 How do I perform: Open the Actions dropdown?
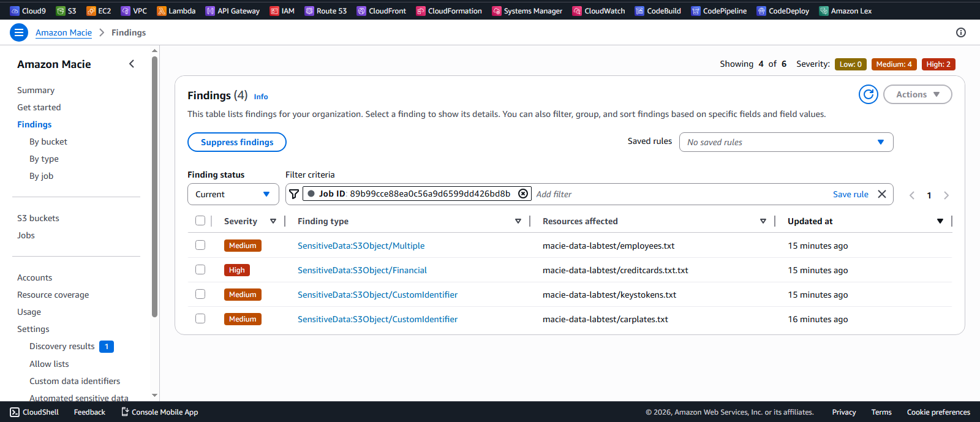[918, 94]
